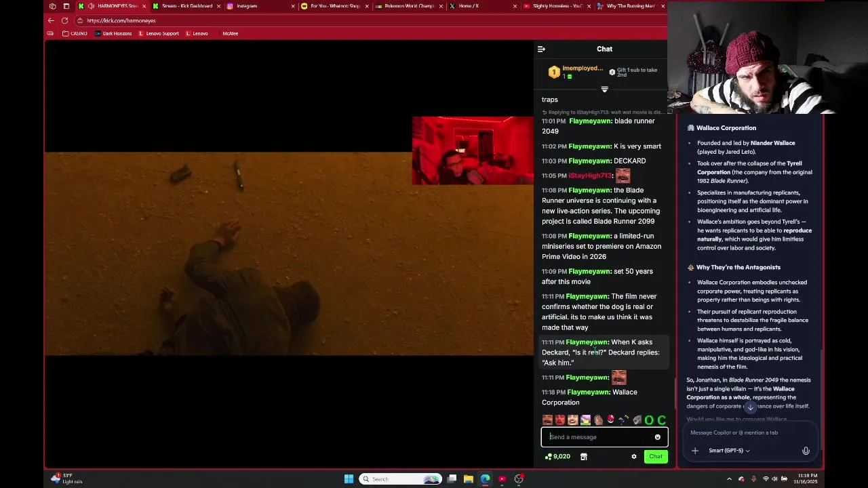Insert the red ball emote
Image resolution: width=868 pixels, height=488 pixels.
pos(610,420)
